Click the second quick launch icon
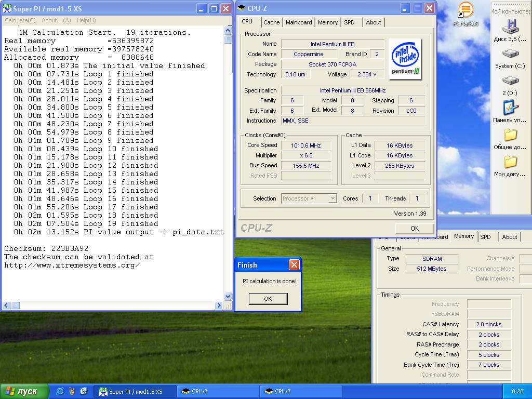532x399 pixels. [72, 391]
